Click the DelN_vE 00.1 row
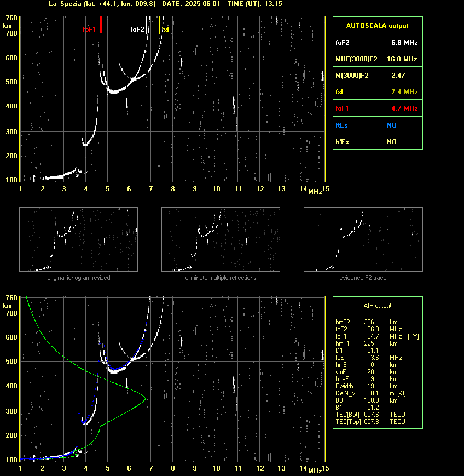 370,393
